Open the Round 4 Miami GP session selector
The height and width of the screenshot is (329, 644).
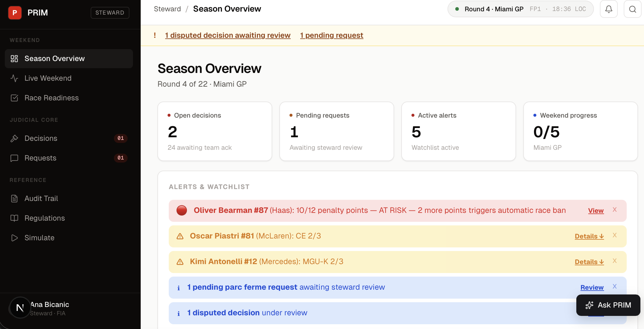click(x=520, y=9)
